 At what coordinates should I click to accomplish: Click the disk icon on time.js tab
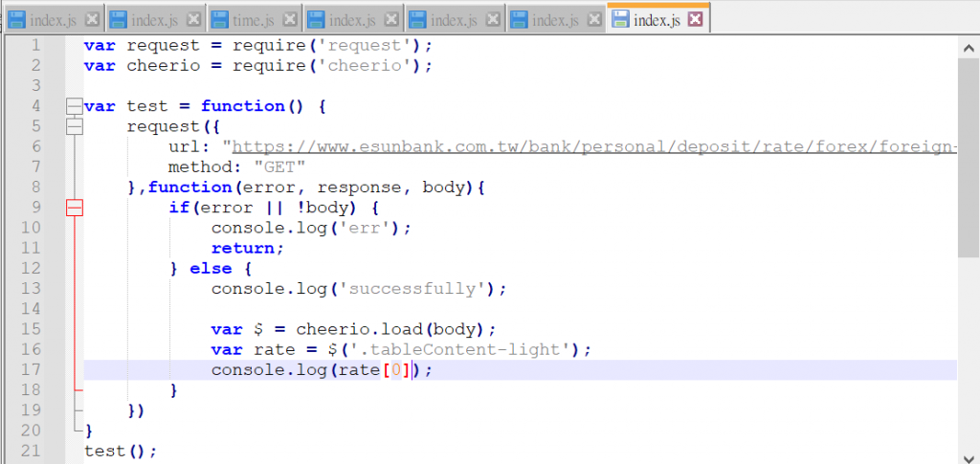(x=219, y=19)
